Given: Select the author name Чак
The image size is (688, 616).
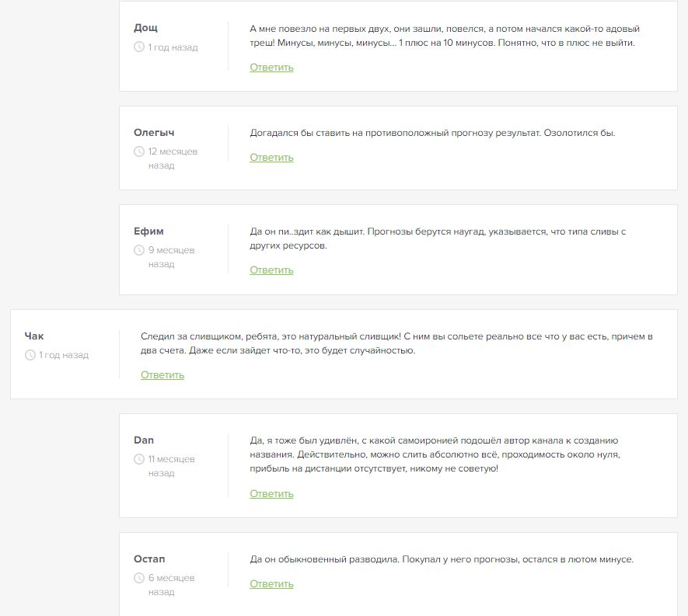Looking at the screenshot, I should 35,336.
